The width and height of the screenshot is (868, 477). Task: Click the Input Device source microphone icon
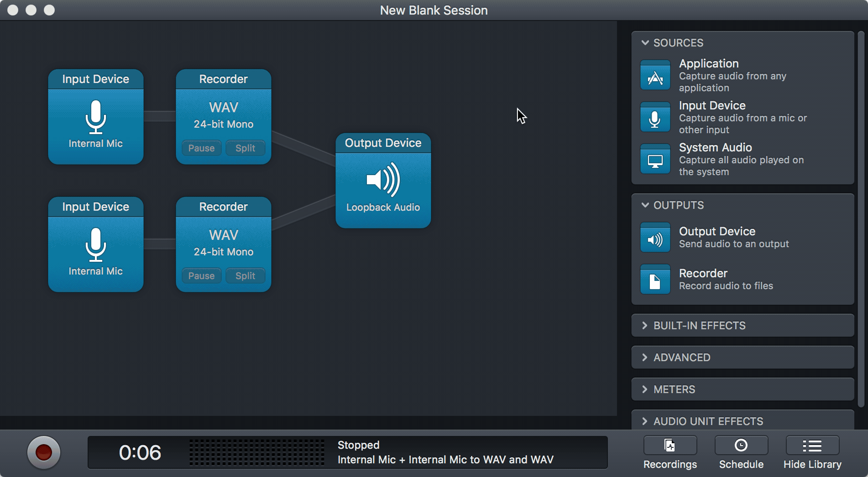655,117
